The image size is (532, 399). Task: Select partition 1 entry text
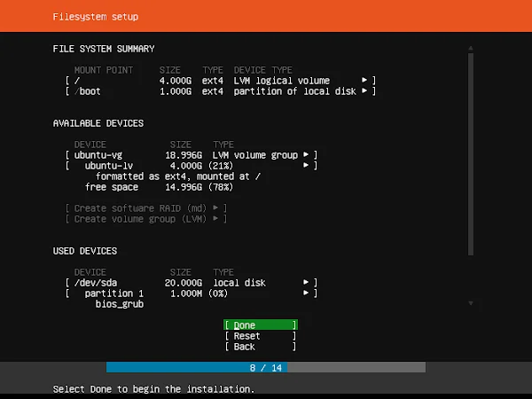point(114,293)
